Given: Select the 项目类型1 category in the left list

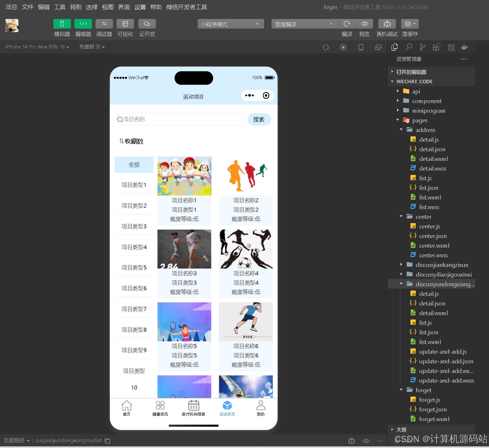Looking at the screenshot, I should 134,185.
